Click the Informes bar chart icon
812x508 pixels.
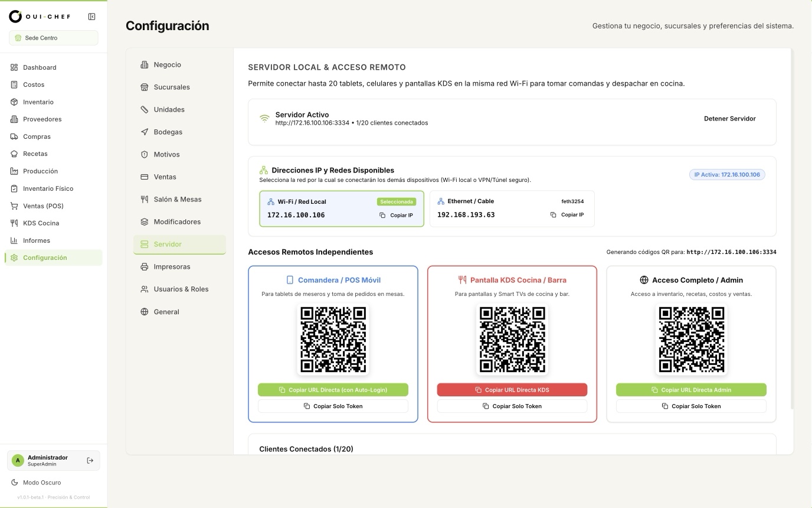[x=15, y=240]
